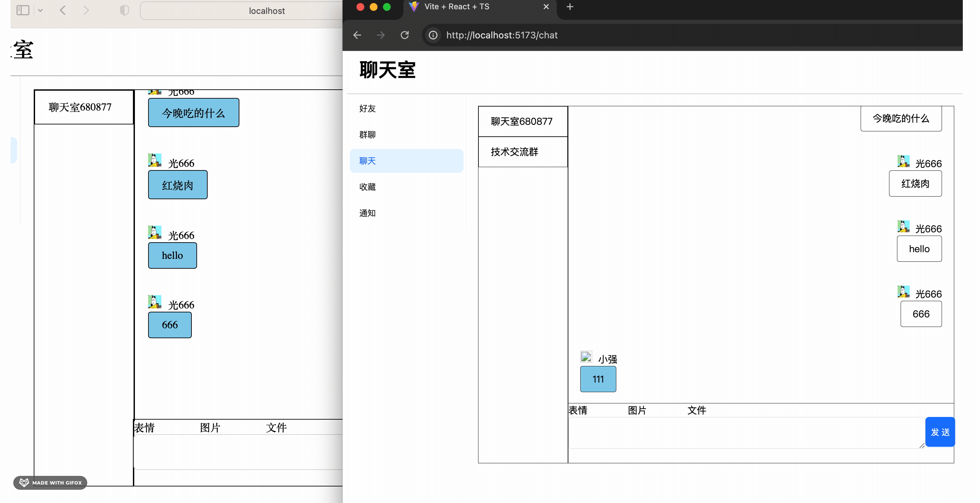Image resolution: width=980 pixels, height=503 pixels.
Task: Click the blue 111 message bubble
Action: click(x=598, y=379)
